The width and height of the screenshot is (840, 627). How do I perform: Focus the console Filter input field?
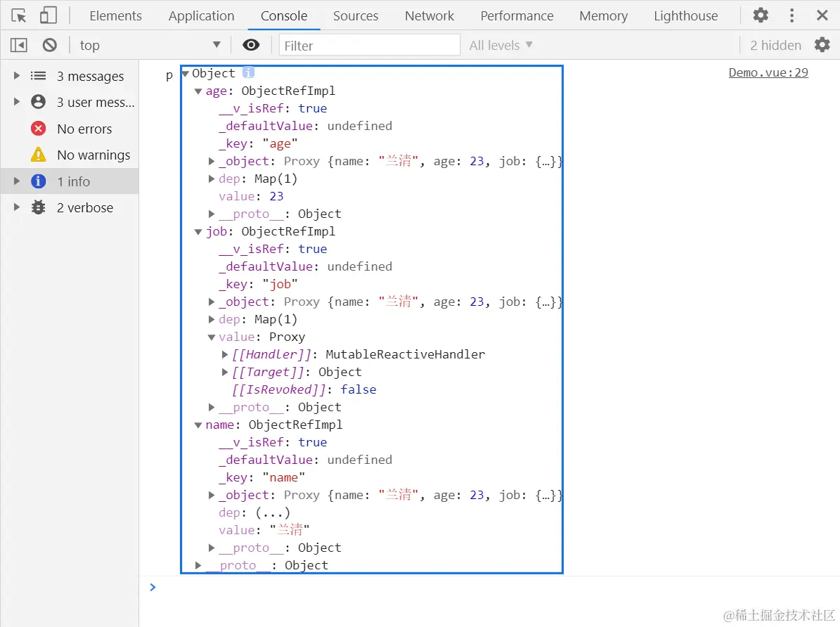(x=369, y=45)
